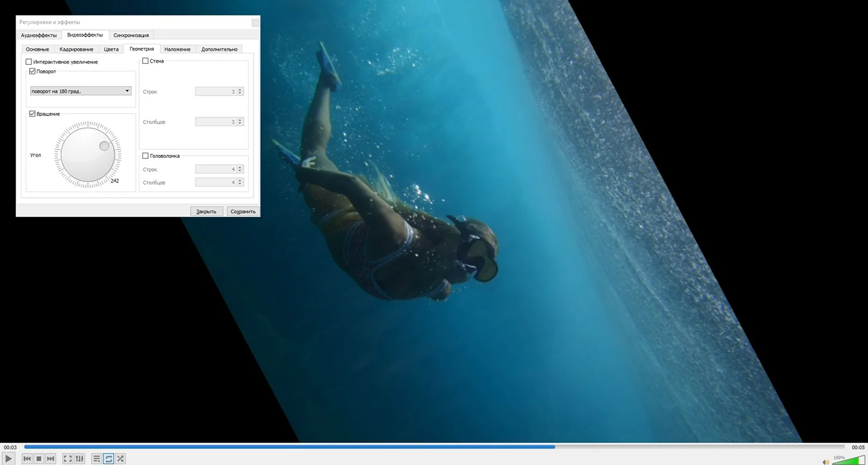This screenshot has height=465, width=868.
Task: Toggle loop repeat mode
Action: [x=108, y=459]
